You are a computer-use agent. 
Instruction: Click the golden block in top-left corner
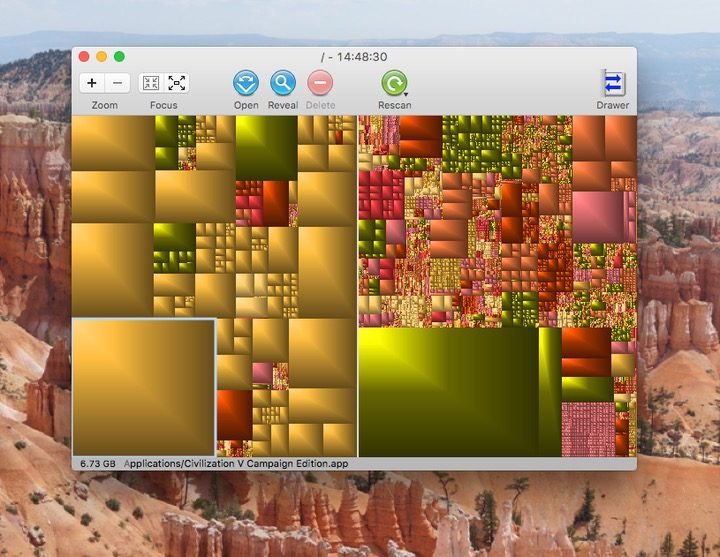tap(113, 142)
